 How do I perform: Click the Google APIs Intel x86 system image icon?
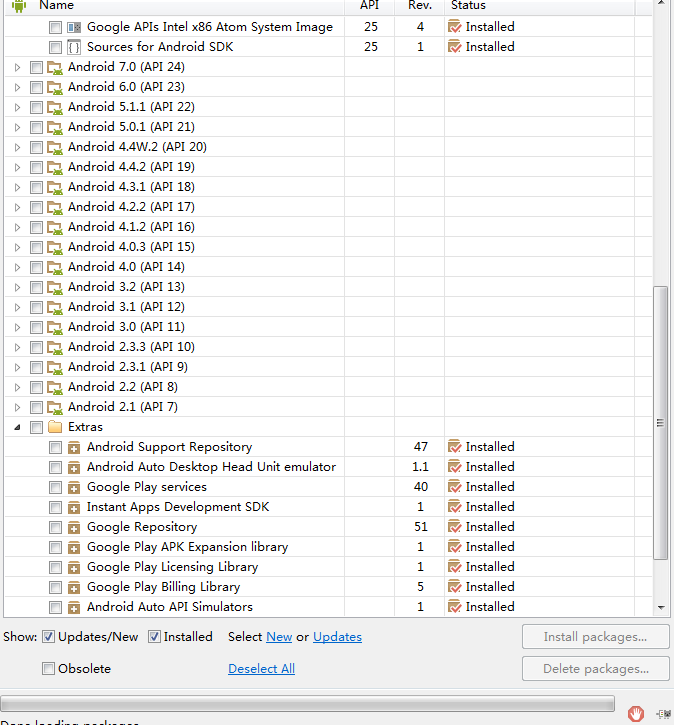(74, 27)
